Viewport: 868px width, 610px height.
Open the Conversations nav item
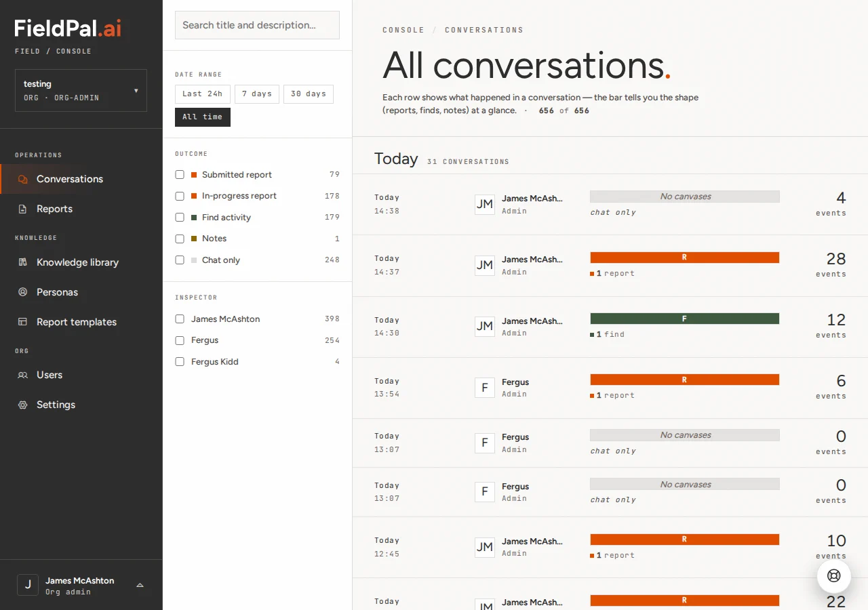pos(81,179)
